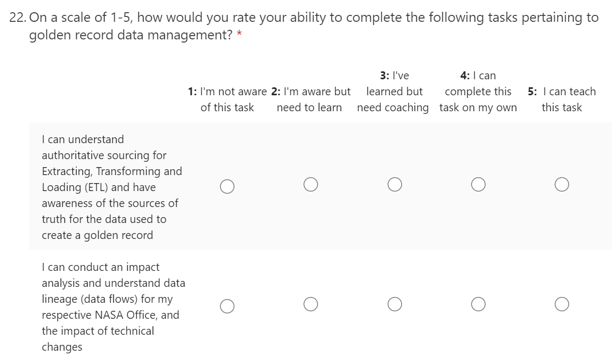This screenshot has height=364, width=613.
Task: Choose rating 3 for impact analysis row
Action: pyautogui.click(x=394, y=304)
